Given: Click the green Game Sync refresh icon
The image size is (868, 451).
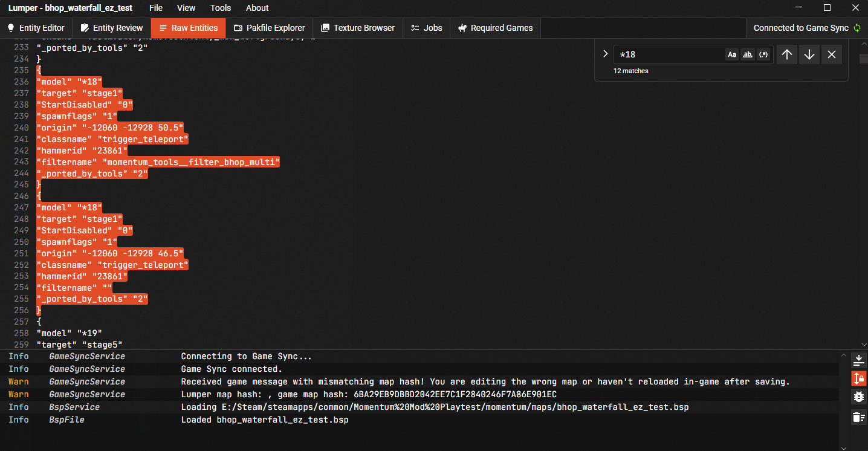Looking at the screenshot, I should tap(857, 28).
